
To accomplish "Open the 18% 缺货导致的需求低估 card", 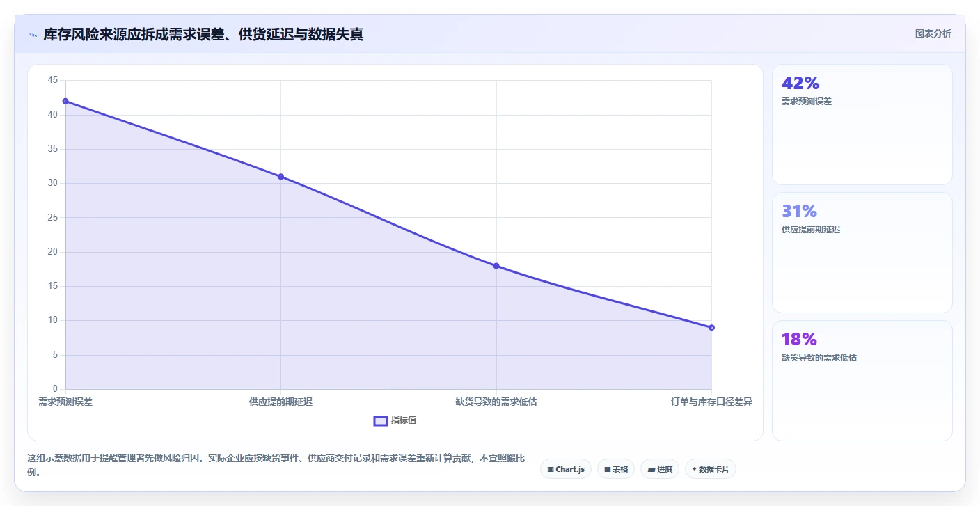I will 862,381.
